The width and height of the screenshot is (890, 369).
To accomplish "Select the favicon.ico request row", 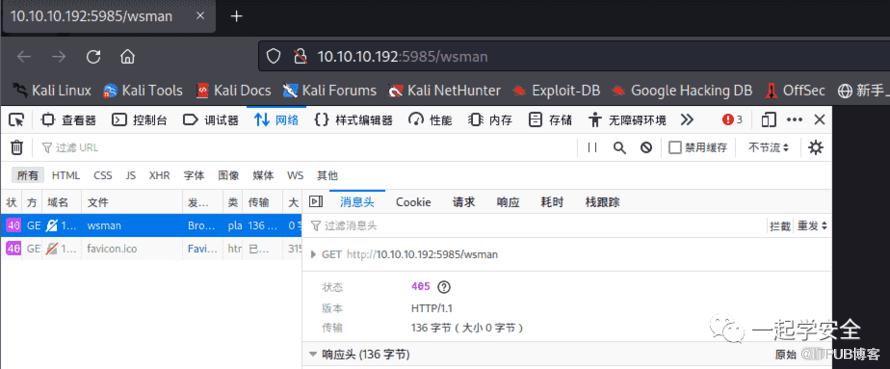I will point(151,249).
